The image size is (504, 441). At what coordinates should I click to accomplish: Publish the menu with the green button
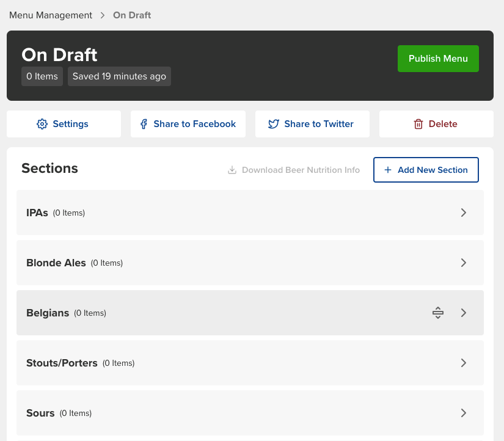pyautogui.click(x=438, y=59)
